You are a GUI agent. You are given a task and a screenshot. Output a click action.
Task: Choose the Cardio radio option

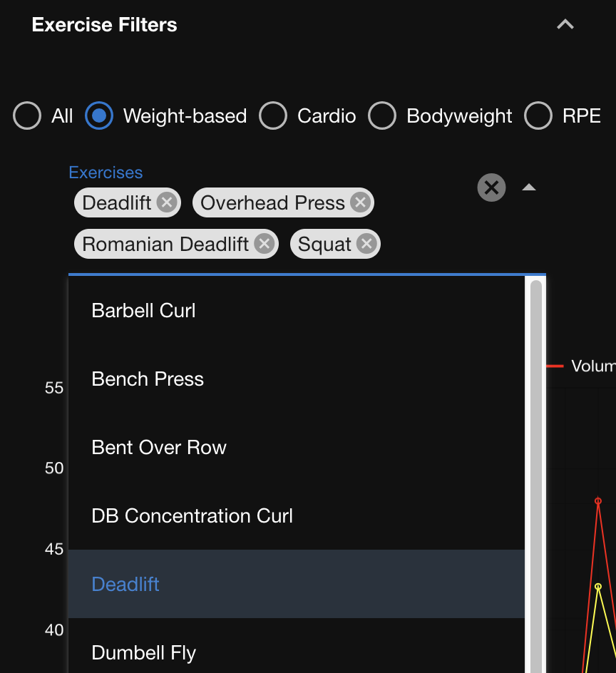273,116
